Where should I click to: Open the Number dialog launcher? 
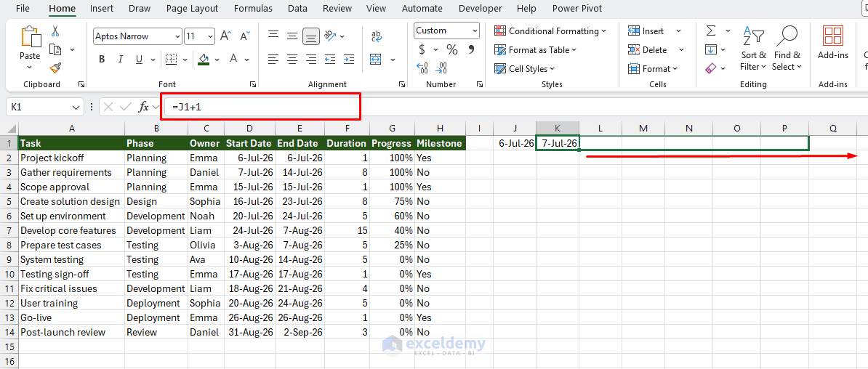click(x=480, y=85)
